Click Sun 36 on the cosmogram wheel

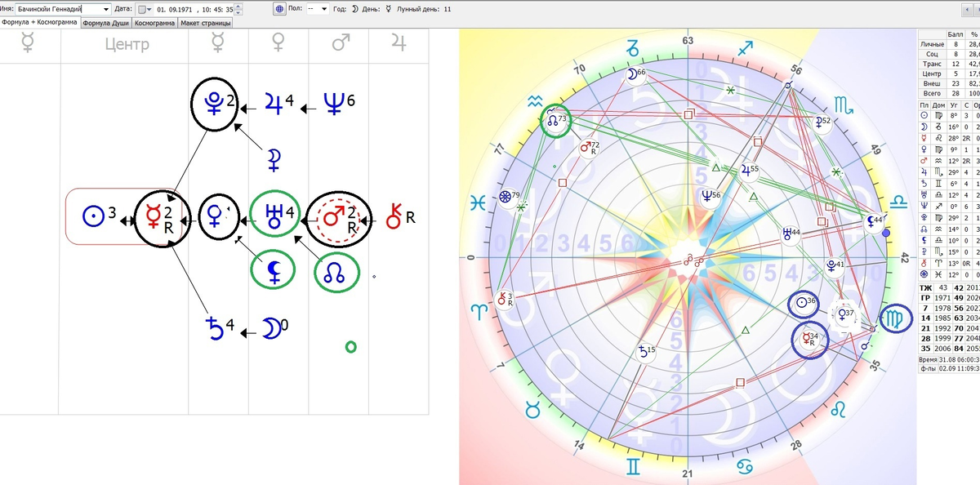[805, 302]
